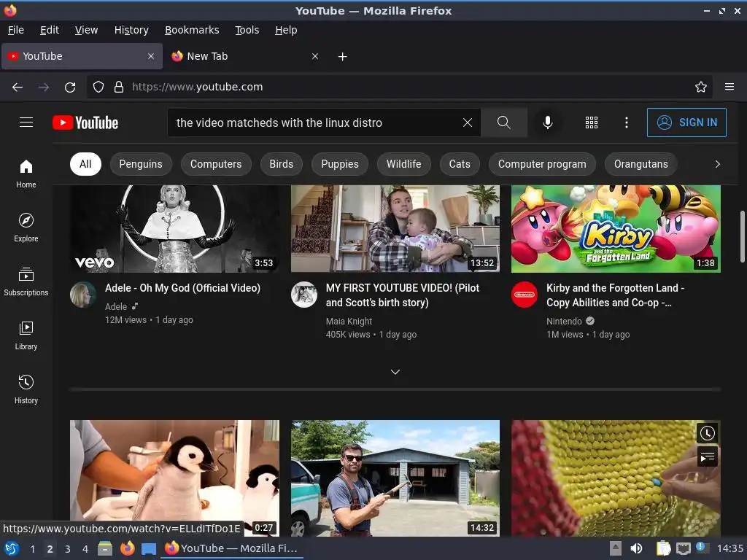
Task: Open the file manager icon in taskbar
Action: pyautogui.click(x=105, y=548)
